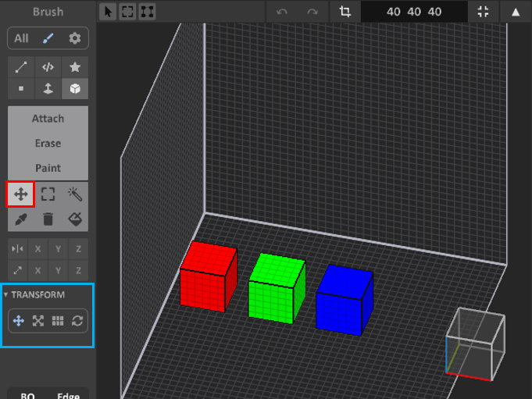
Task: Select the Move tool
Action: [x=20, y=194]
